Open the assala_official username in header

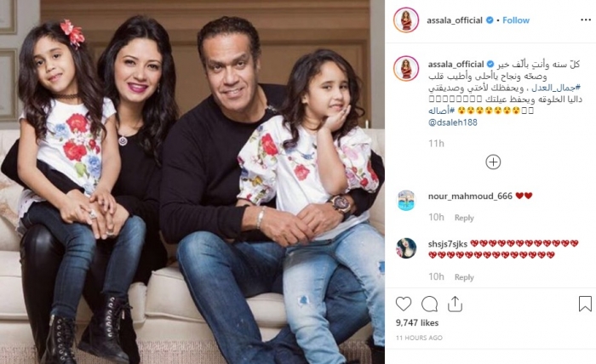coord(455,20)
